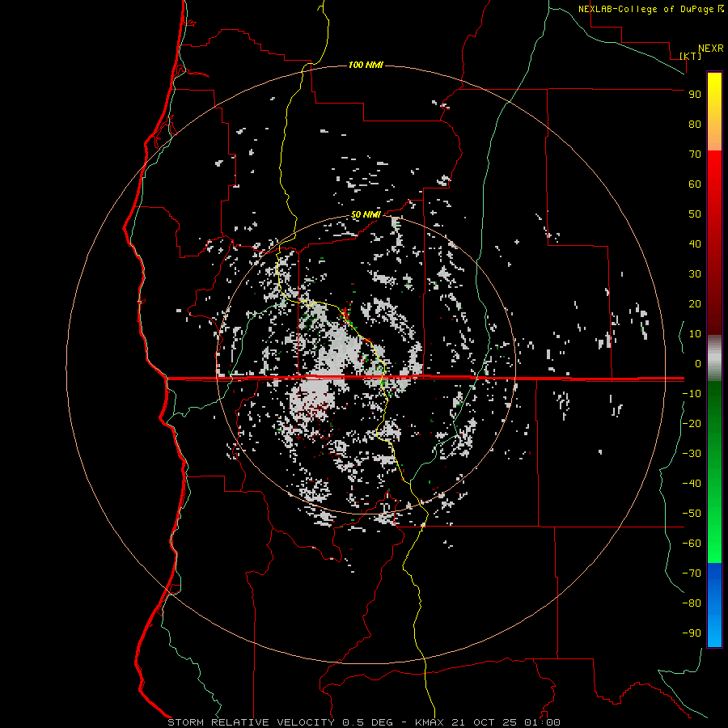Select the 20 value on the velocity scale
The image size is (728, 728).
click(x=695, y=303)
